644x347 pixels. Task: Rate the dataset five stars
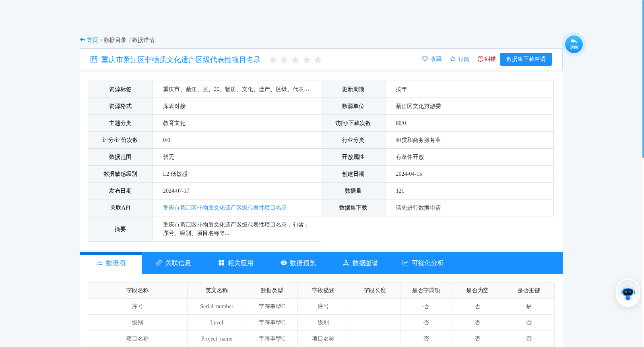click(318, 60)
